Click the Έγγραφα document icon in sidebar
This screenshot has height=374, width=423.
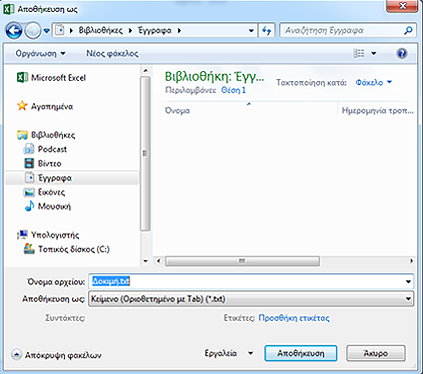[x=29, y=177]
